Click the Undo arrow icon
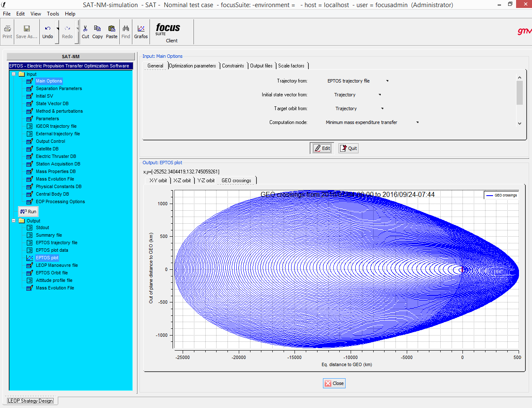 pos(48,28)
